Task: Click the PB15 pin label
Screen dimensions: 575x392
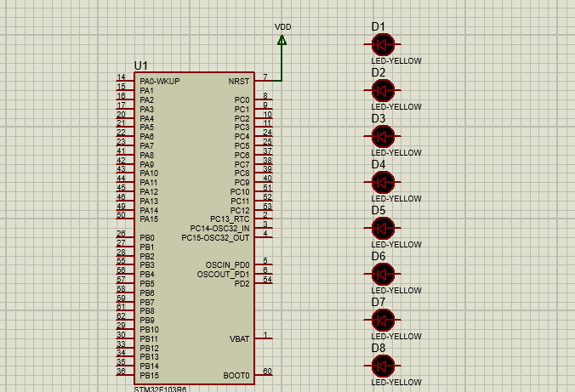Action: coord(149,376)
